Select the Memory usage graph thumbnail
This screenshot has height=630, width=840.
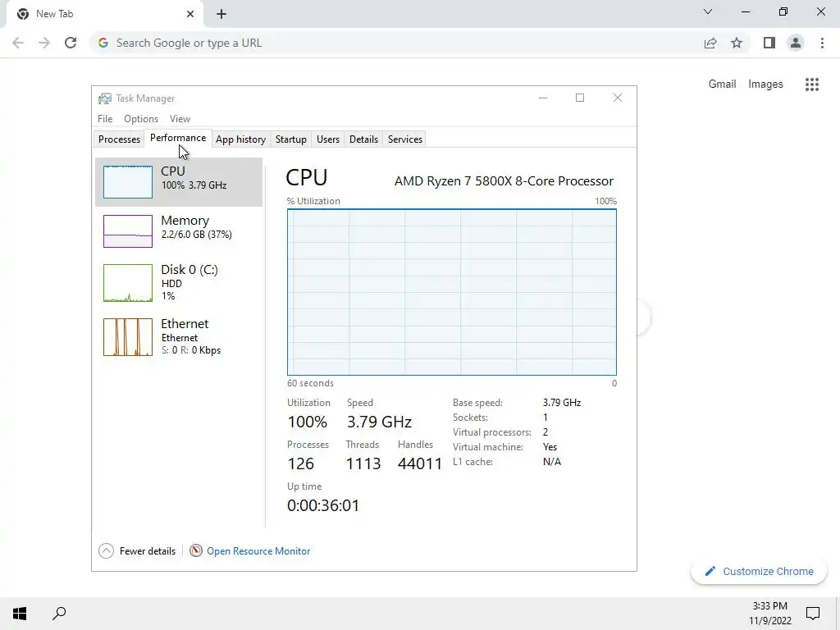point(128,231)
